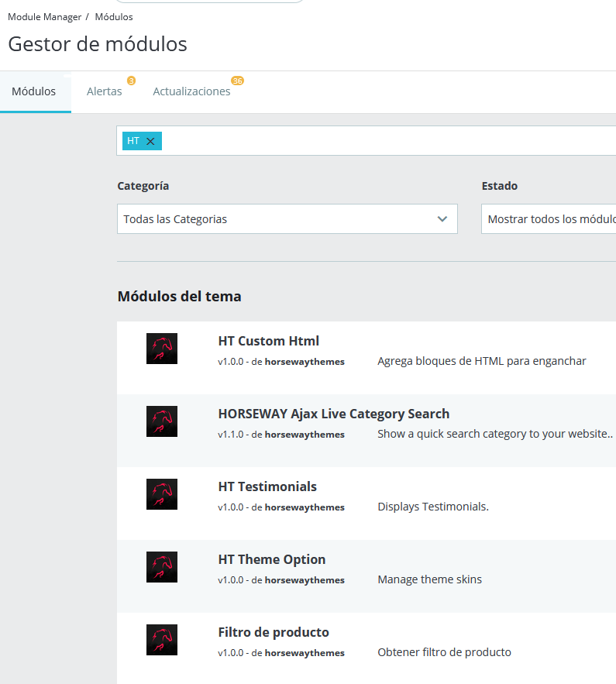Viewport: 616px width, 684px height.
Task: Click the HORSEWAY Ajax Live Category Search icon
Action: [x=162, y=421]
